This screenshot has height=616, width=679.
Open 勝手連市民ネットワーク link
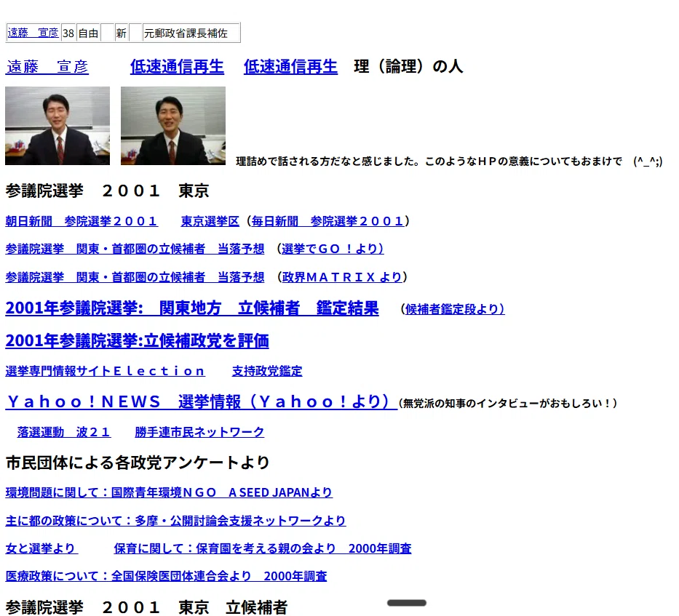pos(199,432)
